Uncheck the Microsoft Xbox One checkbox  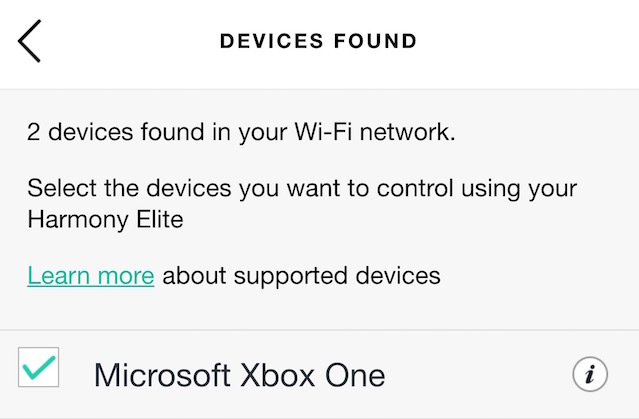(x=38, y=367)
